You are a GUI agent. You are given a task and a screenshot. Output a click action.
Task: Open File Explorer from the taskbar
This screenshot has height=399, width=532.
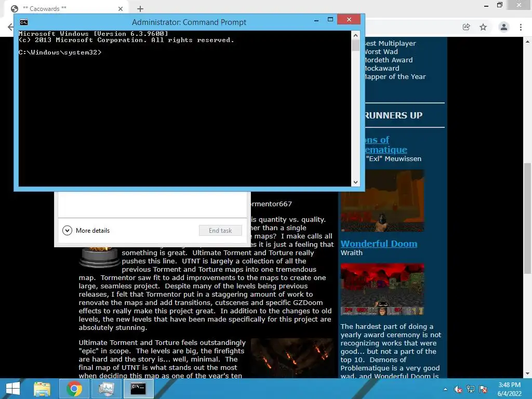[x=42, y=389]
